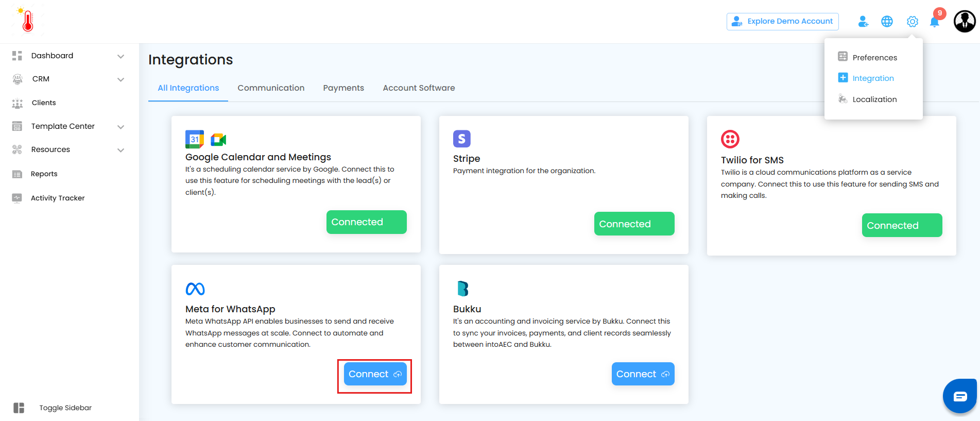Expand the Template Center chevron
Image resolution: width=980 pixels, height=421 pixels.
coord(121,127)
